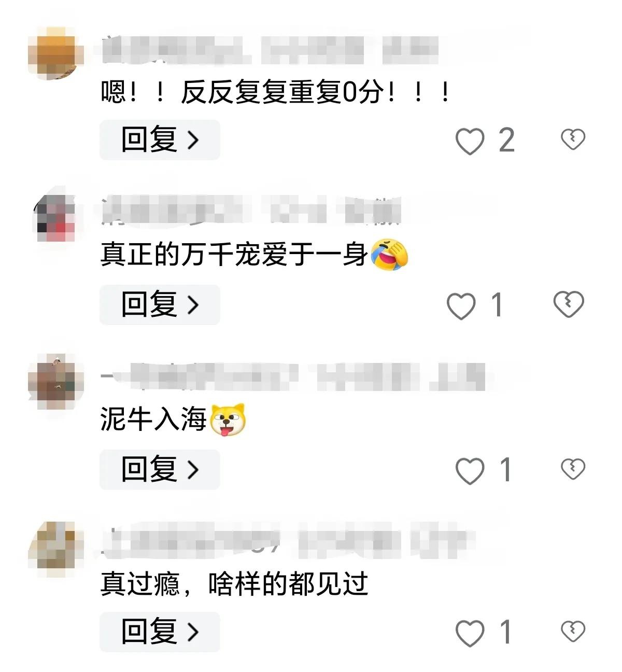Reply to the "万千宠爱于一身" comment
Viewport: 622px width, 672px height.
(x=160, y=305)
